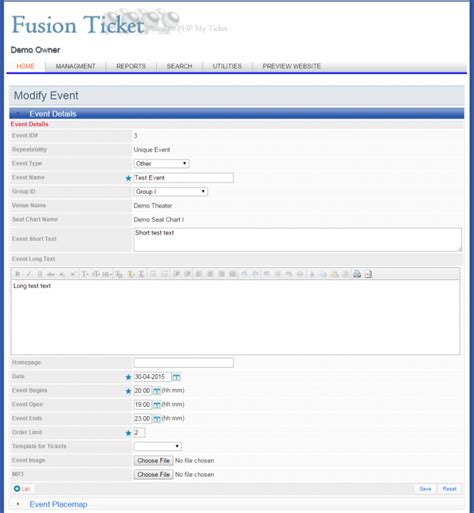This screenshot has height=513, width=474.
Task: Open the time picker next to Event Open
Action: [x=157, y=405]
